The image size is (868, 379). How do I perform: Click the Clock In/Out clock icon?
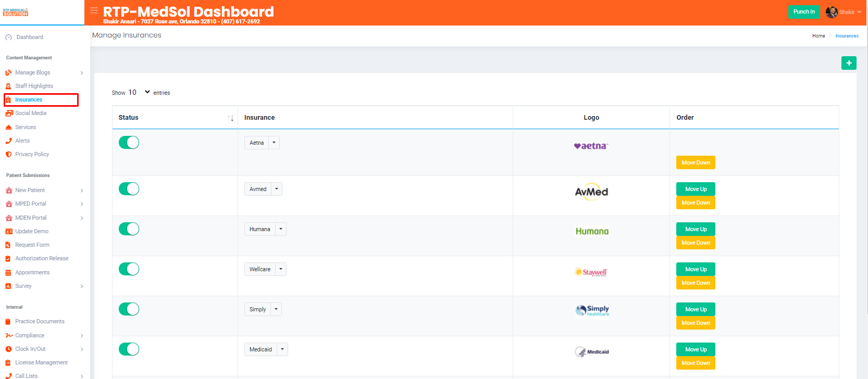[8, 349]
